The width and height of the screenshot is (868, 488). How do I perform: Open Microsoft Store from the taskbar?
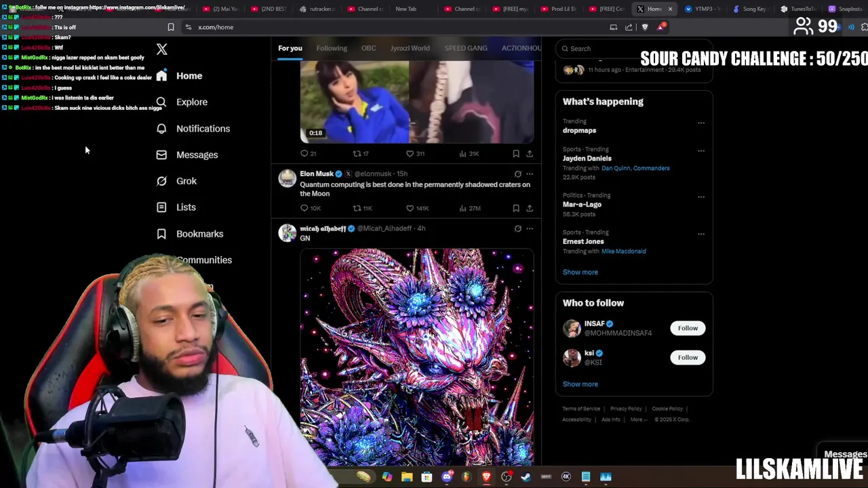[427, 477]
